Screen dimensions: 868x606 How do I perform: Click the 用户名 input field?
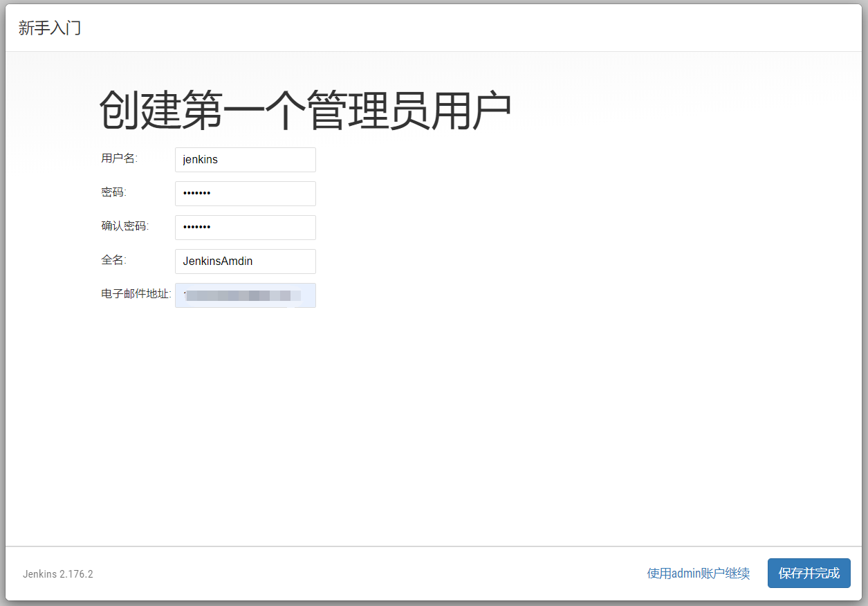pos(245,160)
